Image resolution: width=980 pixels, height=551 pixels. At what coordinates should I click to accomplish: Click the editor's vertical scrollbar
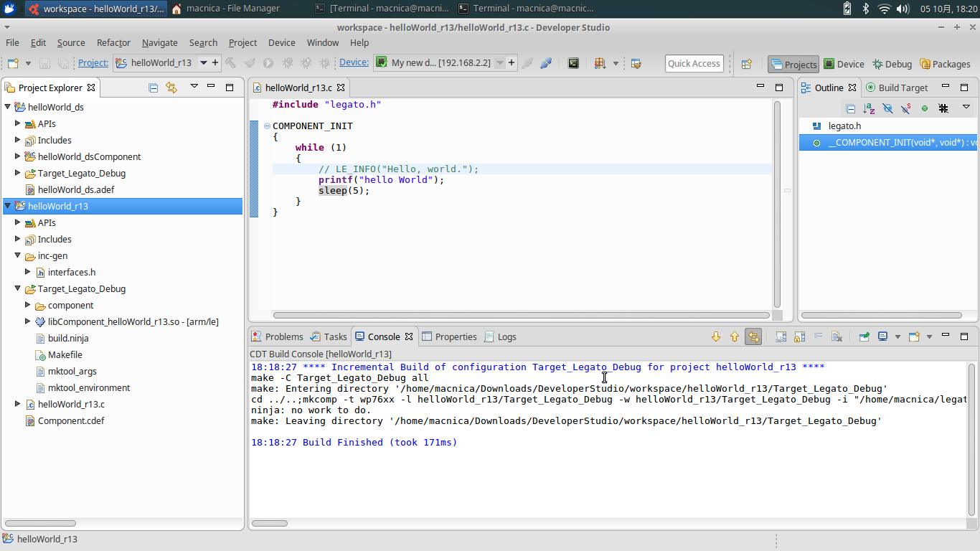click(776, 204)
